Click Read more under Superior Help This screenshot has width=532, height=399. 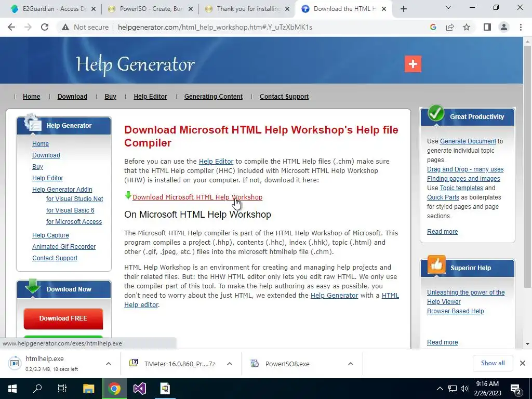click(443, 342)
